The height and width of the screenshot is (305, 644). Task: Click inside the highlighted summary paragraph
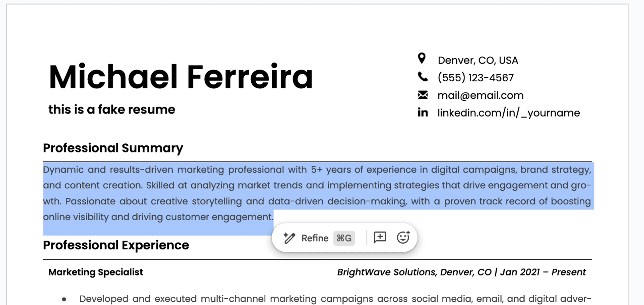(317, 193)
